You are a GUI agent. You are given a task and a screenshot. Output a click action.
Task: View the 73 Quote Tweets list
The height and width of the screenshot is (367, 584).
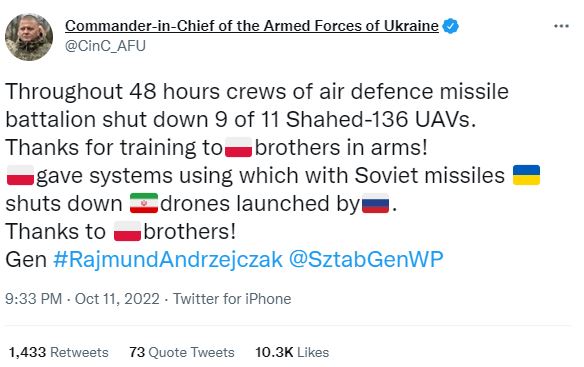click(182, 352)
